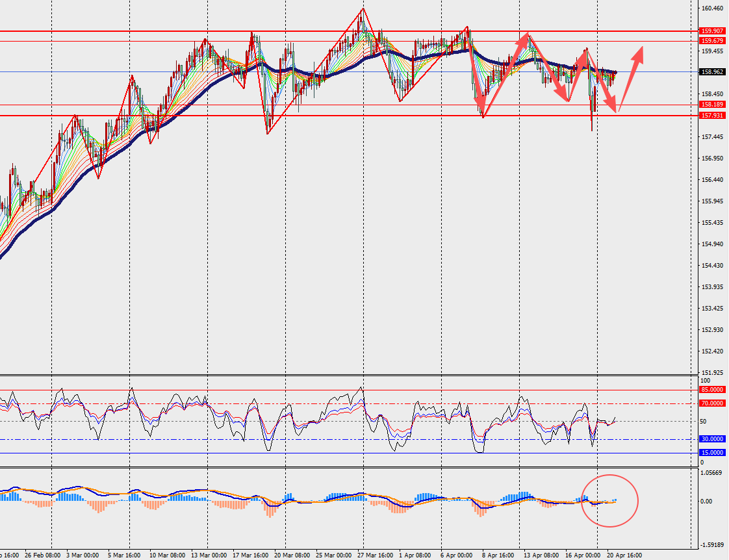Select the blue 30.0000 level label
This screenshot has width=729, height=560.
713,439
